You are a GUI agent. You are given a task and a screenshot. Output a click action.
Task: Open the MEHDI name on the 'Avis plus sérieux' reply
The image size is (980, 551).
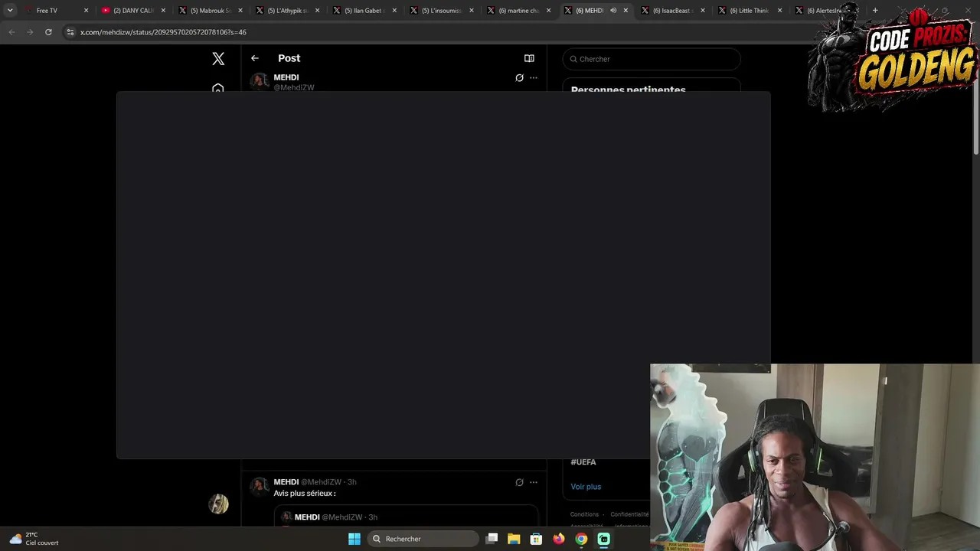coord(286,482)
